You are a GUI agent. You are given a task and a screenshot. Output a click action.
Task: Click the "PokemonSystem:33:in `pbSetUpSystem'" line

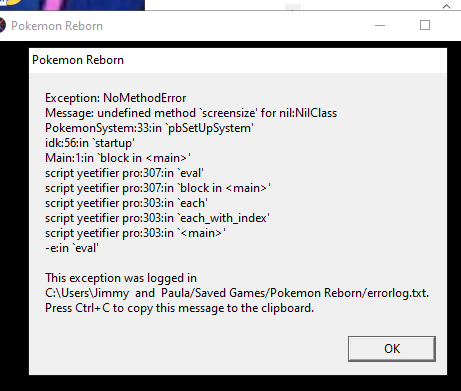tap(149, 128)
